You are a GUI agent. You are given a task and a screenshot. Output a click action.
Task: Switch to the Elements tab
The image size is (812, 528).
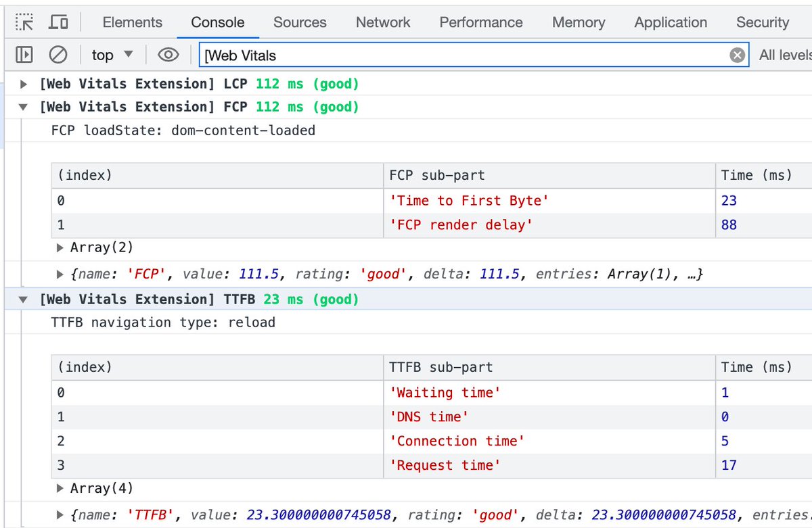pyautogui.click(x=133, y=22)
